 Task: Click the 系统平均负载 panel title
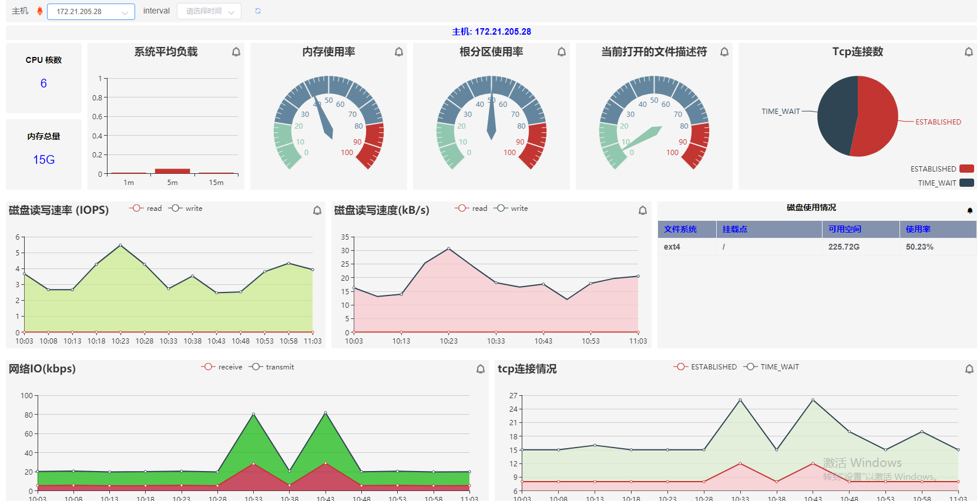(x=166, y=52)
